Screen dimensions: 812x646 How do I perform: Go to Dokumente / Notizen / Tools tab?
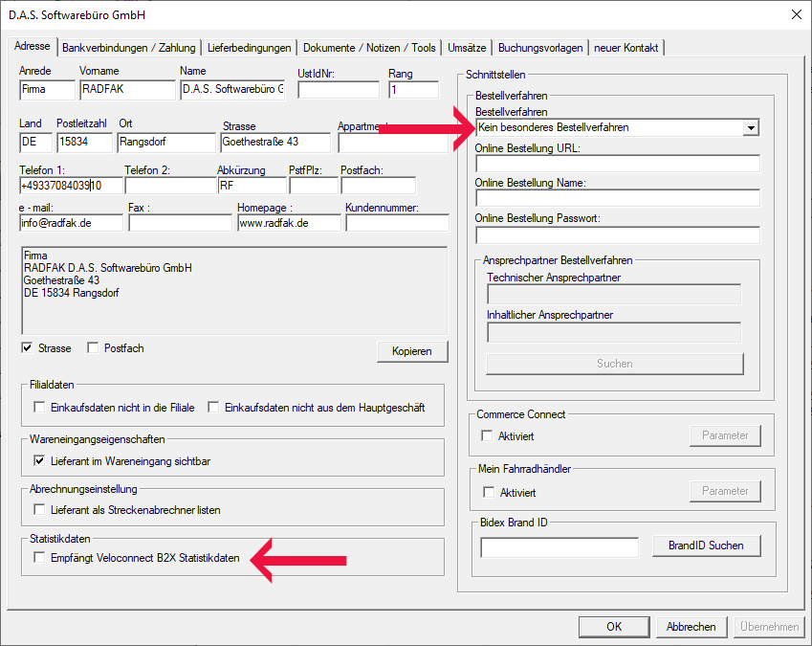(x=368, y=48)
